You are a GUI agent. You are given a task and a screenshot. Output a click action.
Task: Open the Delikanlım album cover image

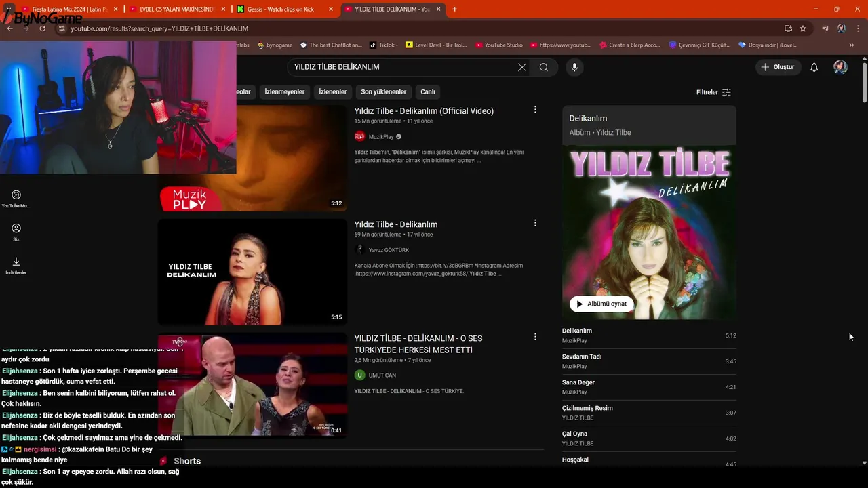(x=649, y=232)
